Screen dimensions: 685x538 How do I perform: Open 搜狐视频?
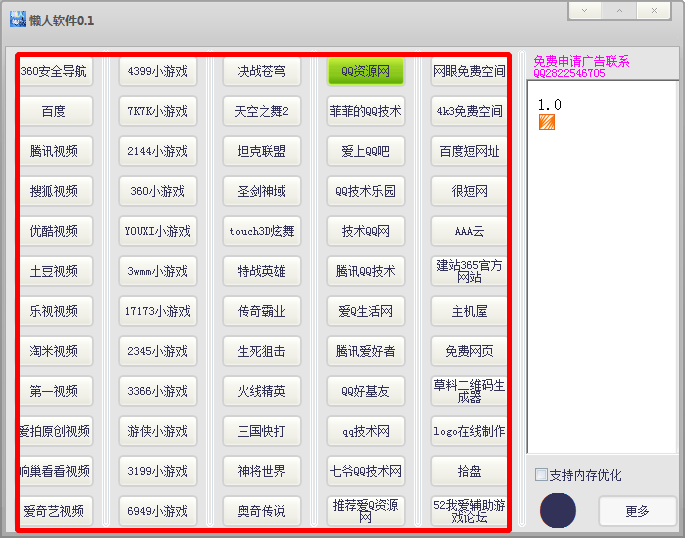pyautogui.click(x=56, y=191)
